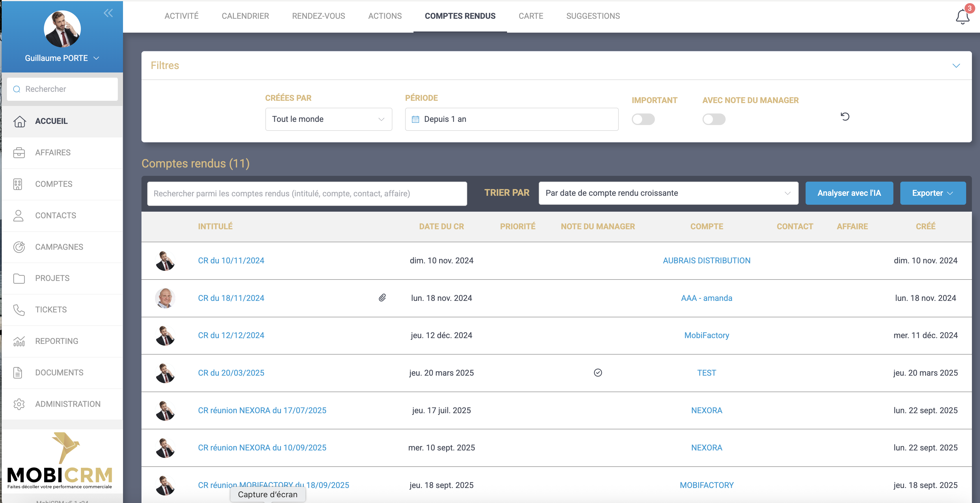Enable the Avec note du manager toggle
The image size is (980, 503).
click(x=714, y=120)
